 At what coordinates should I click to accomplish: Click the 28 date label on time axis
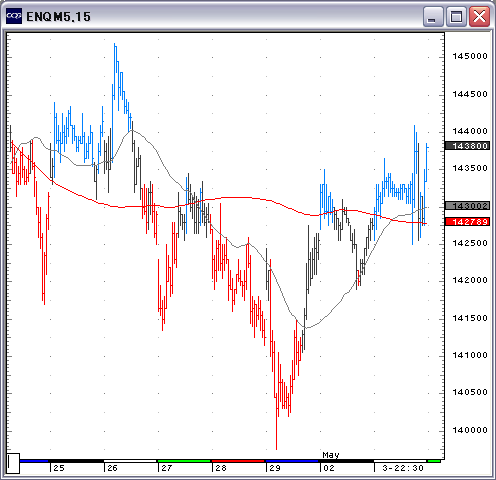coord(221,468)
